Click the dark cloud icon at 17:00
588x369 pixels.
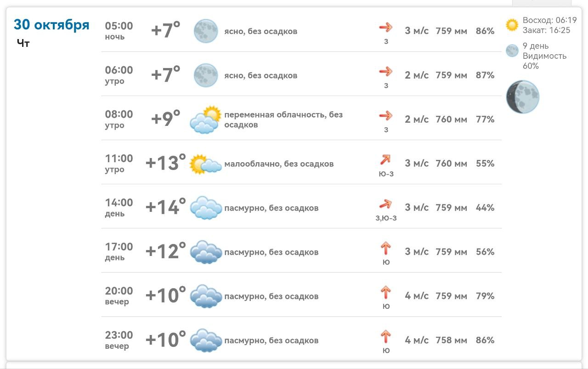point(205,252)
